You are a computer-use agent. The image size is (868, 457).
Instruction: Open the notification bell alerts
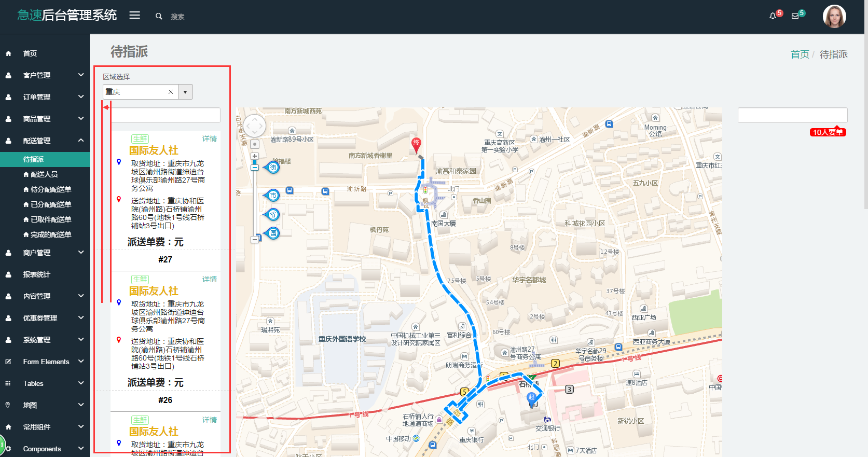(773, 16)
